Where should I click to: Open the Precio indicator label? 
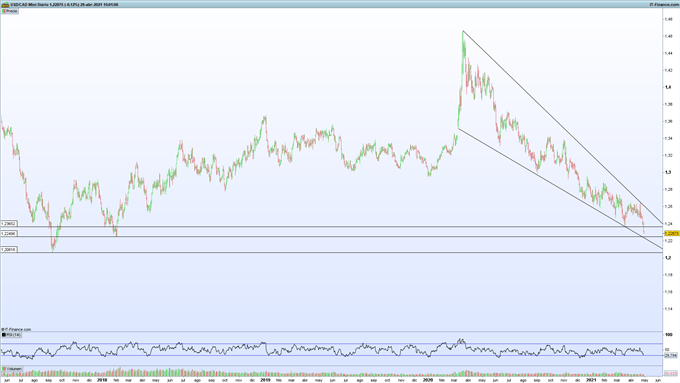(10, 11)
